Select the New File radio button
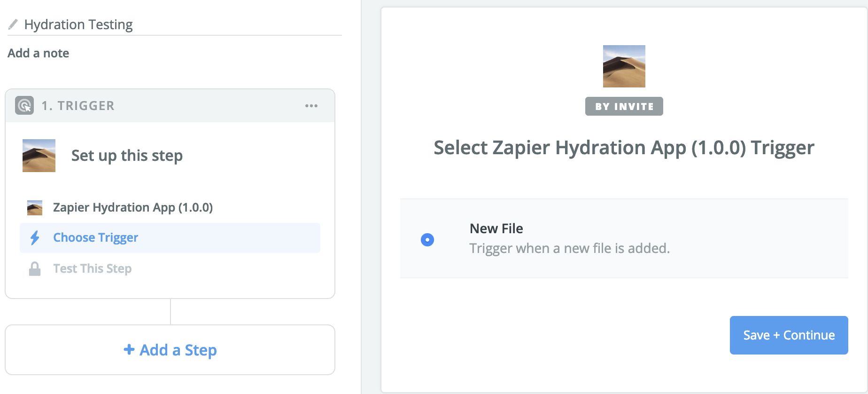 [x=427, y=240]
